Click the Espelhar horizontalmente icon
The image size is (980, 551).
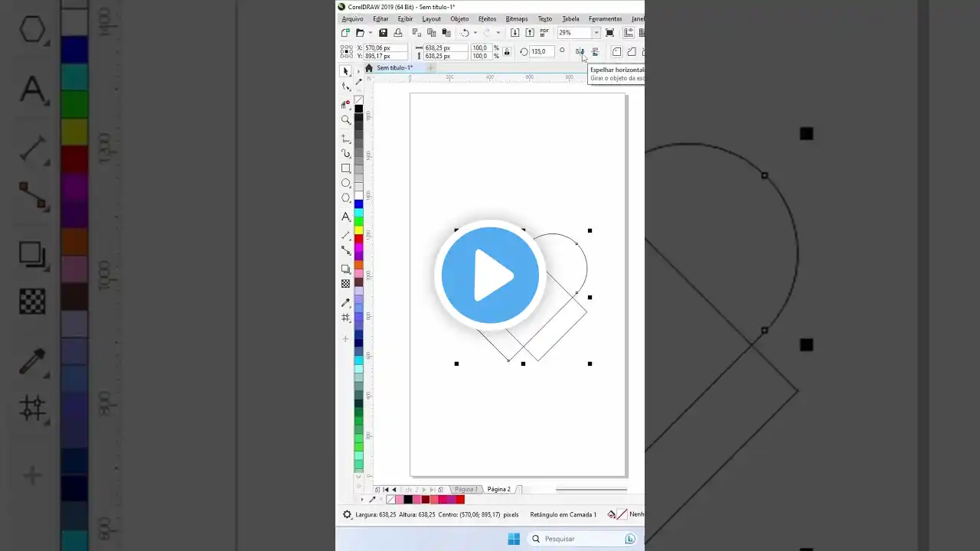coord(581,51)
